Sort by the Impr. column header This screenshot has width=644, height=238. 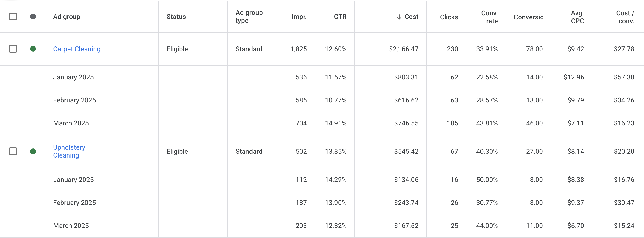tap(299, 17)
